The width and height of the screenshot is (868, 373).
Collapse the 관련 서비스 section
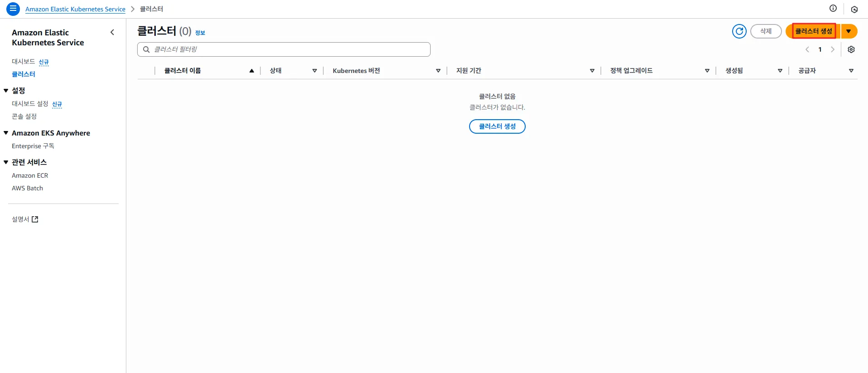click(x=6, y=162)
